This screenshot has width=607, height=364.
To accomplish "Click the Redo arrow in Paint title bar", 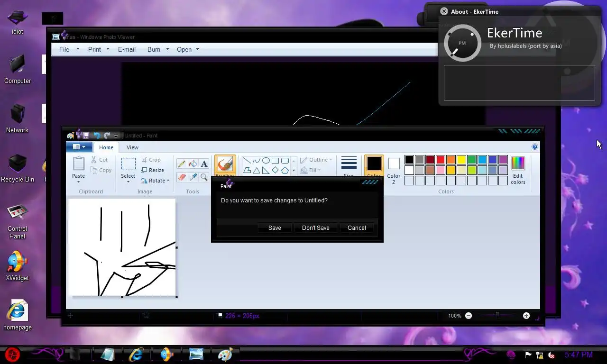I will coord(107,136).
